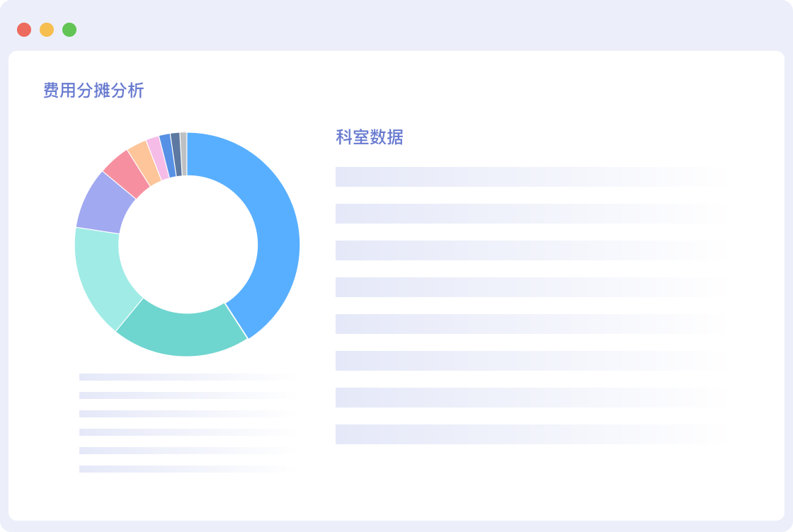The height and width of the screenshot is (532, 793).
Task: Click the 科室数据 heading
Action: 369,137
